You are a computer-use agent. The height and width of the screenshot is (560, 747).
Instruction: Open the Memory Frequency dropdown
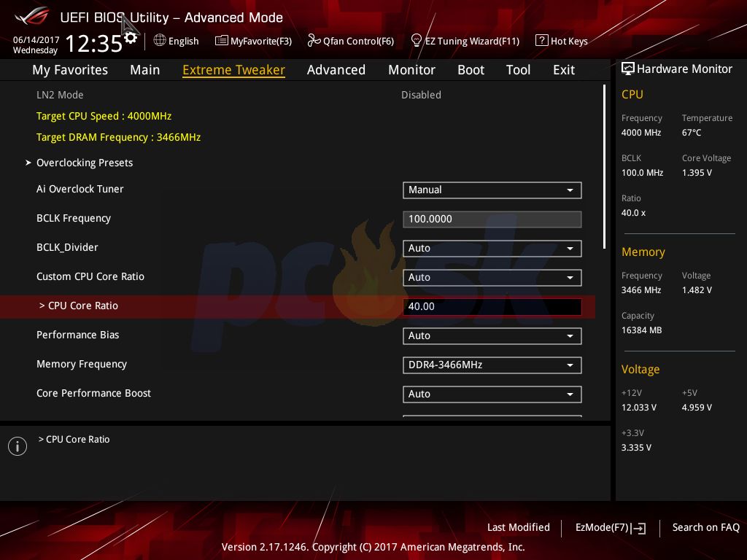pyautogui.click(x=492, y=365)
